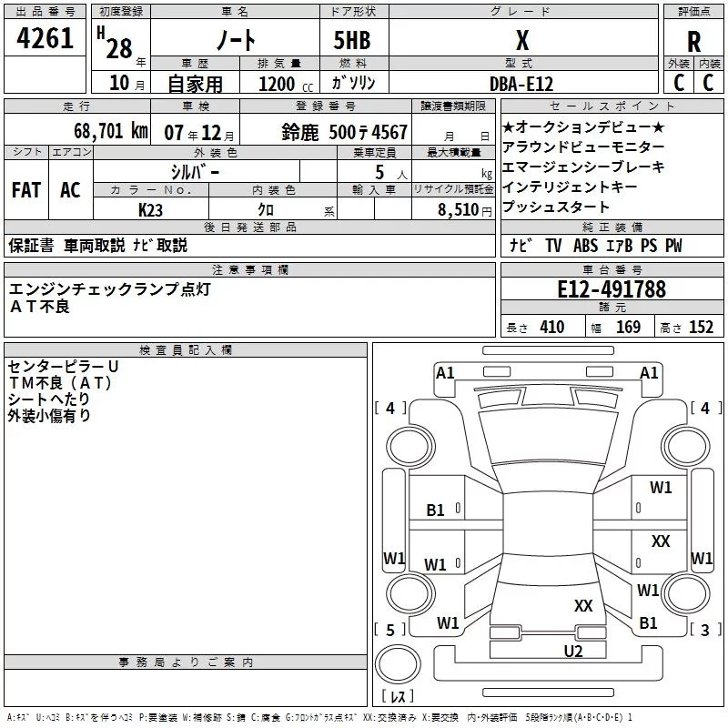Click the door type 5HB
This screenshot has width=728, height=728.
tap(352, 40)
